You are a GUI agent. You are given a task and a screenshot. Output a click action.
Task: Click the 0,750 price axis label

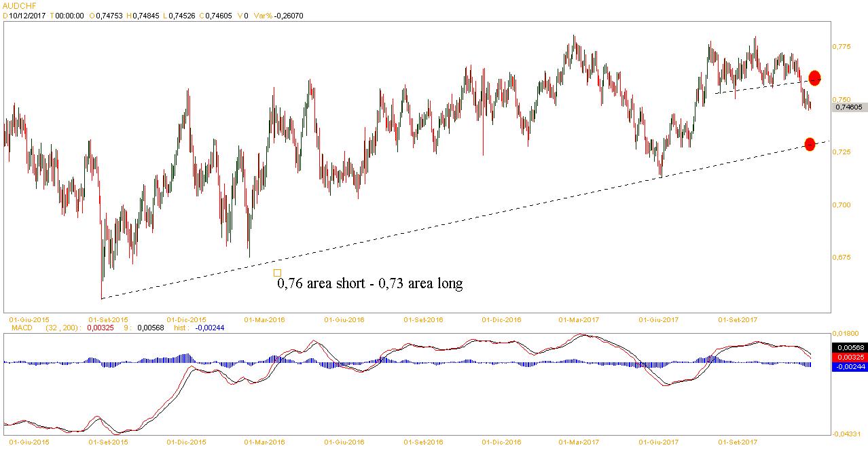coord(842,99)
